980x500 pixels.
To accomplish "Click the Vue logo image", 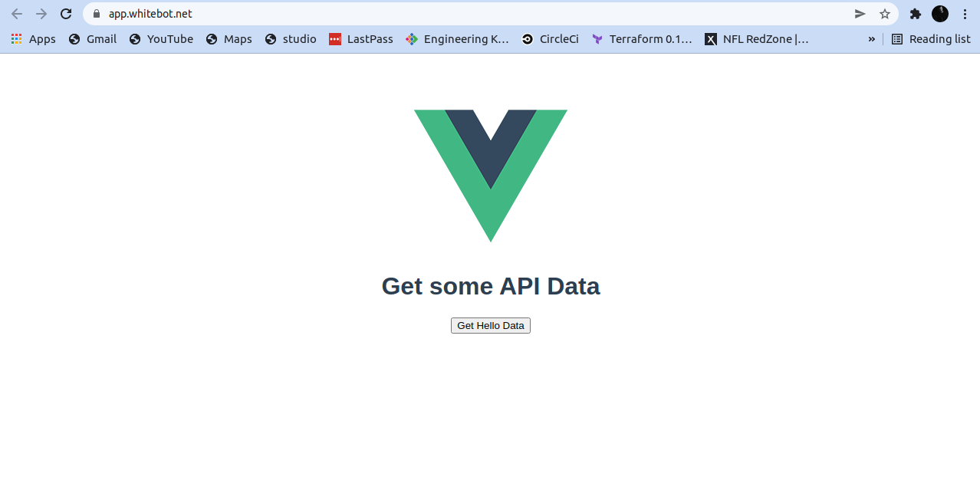I will point(491,176).
